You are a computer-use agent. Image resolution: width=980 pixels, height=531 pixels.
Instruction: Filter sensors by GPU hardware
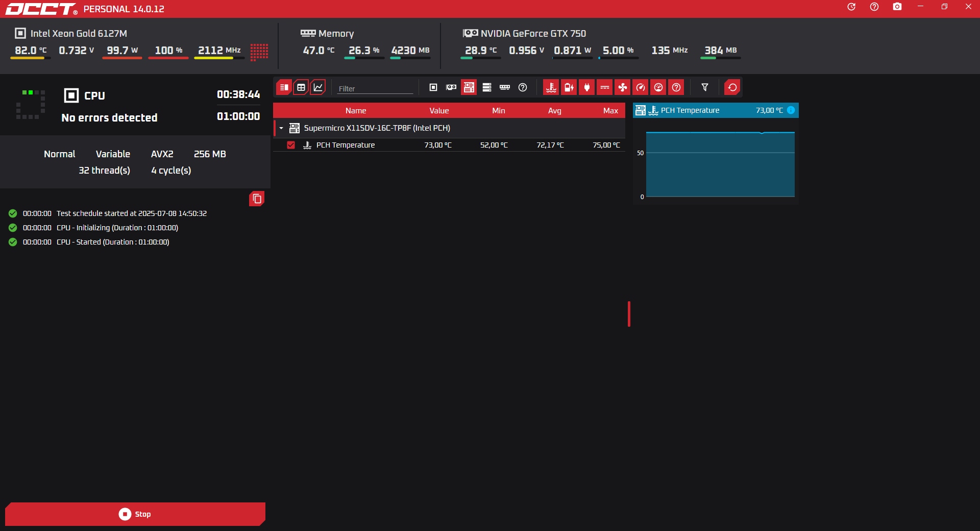pos(451,87)
